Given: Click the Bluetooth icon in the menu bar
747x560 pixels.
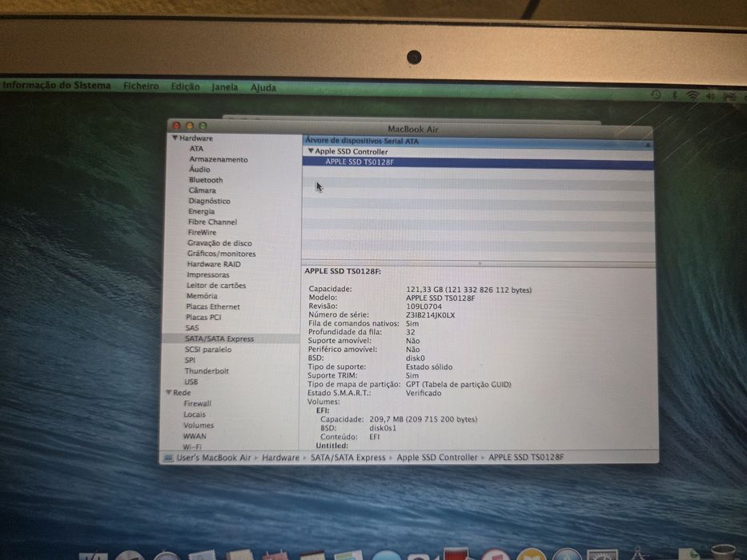Looking at the screenshot, I should coord(674,94).
